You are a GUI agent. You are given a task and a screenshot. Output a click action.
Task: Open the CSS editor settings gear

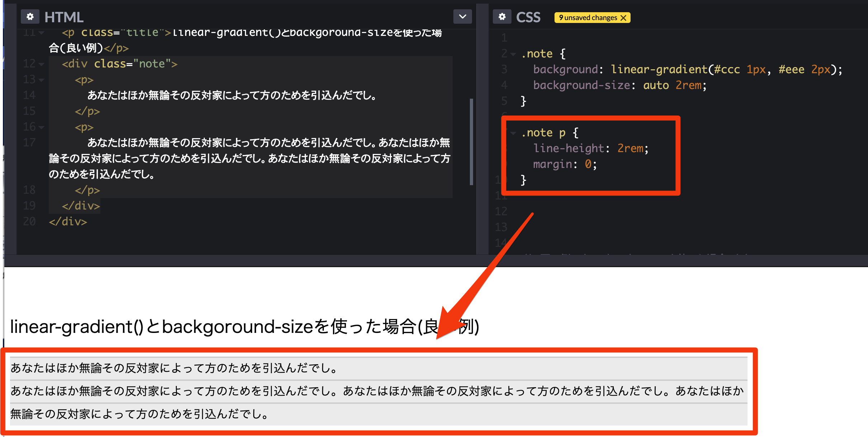point(502,17)
